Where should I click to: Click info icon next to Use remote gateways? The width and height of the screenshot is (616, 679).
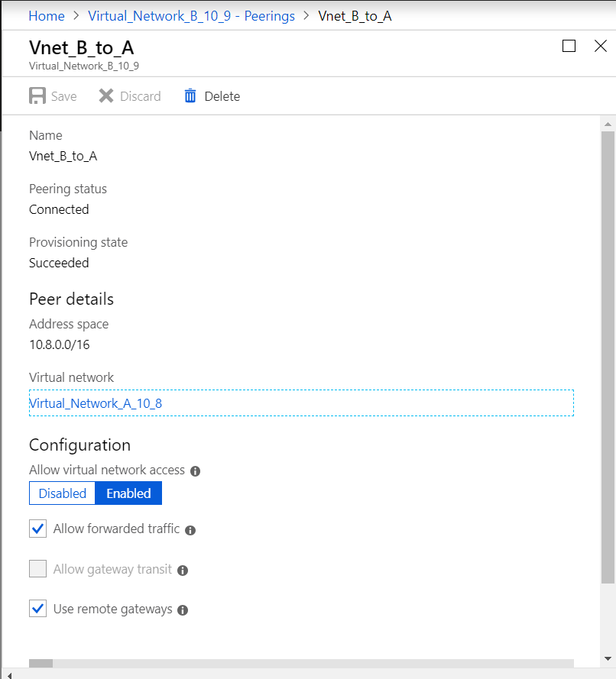183,610
